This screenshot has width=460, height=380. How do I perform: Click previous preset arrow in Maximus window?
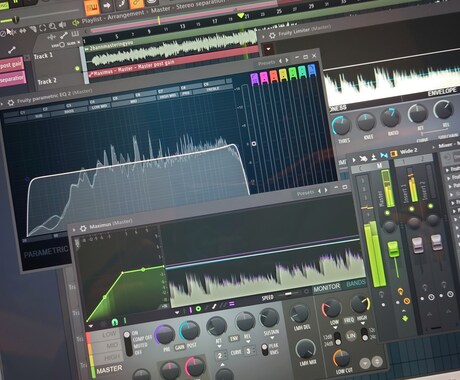point(319,191)
